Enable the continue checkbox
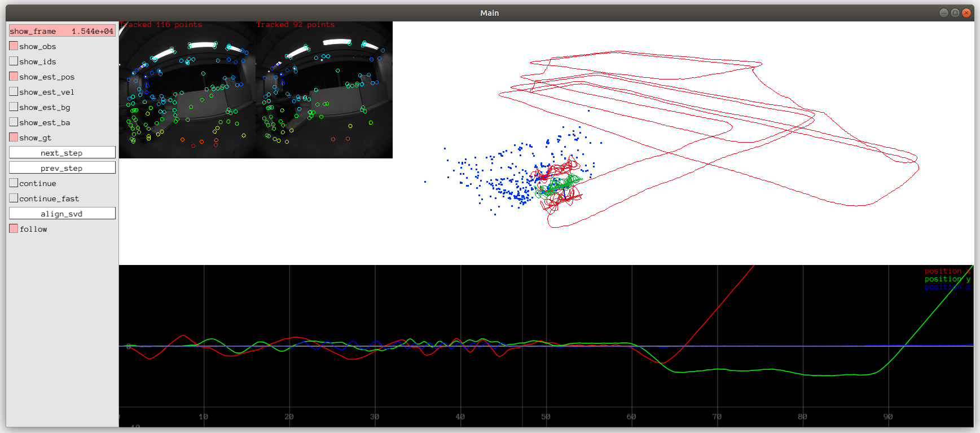Screen dimensions: 980x433 pos(14,183)
